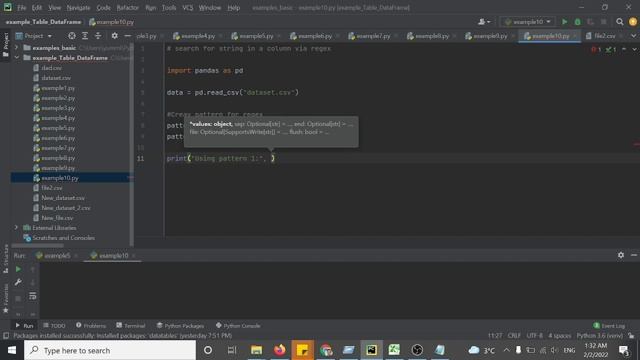Viewport: 640px width, 360px height.
Task: Open the Project tool window stripe
Action: coord(5,44)
